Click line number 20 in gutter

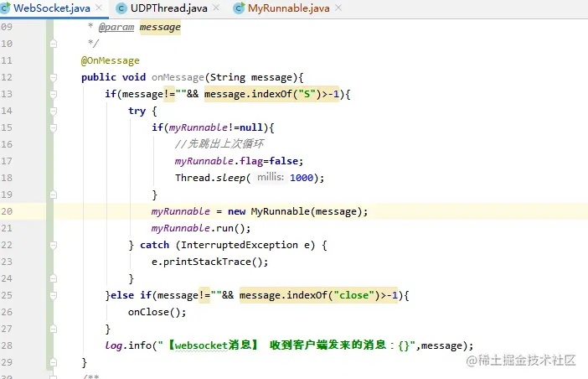coord(7,211)
